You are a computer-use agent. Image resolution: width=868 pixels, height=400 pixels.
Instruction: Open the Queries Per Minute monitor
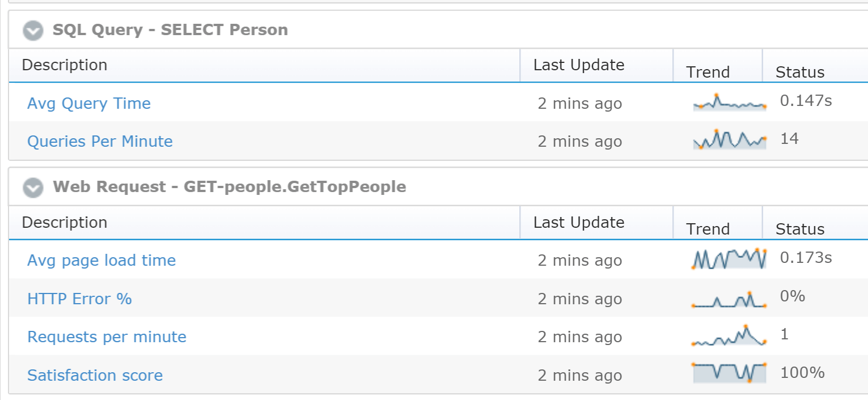tap(100, 141)
